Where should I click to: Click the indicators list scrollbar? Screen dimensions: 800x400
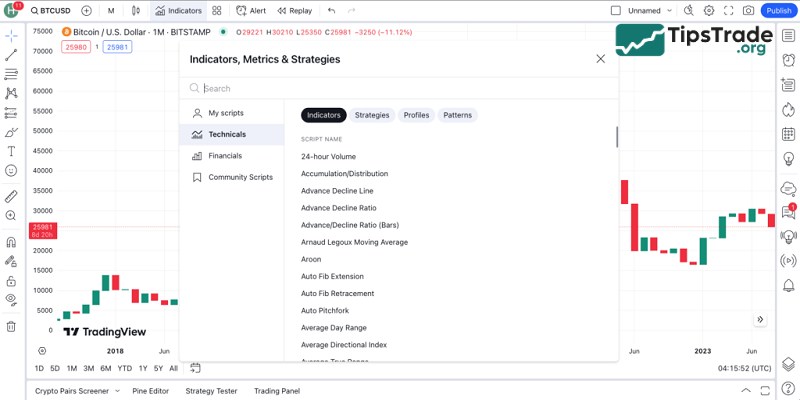pos(616,137)
